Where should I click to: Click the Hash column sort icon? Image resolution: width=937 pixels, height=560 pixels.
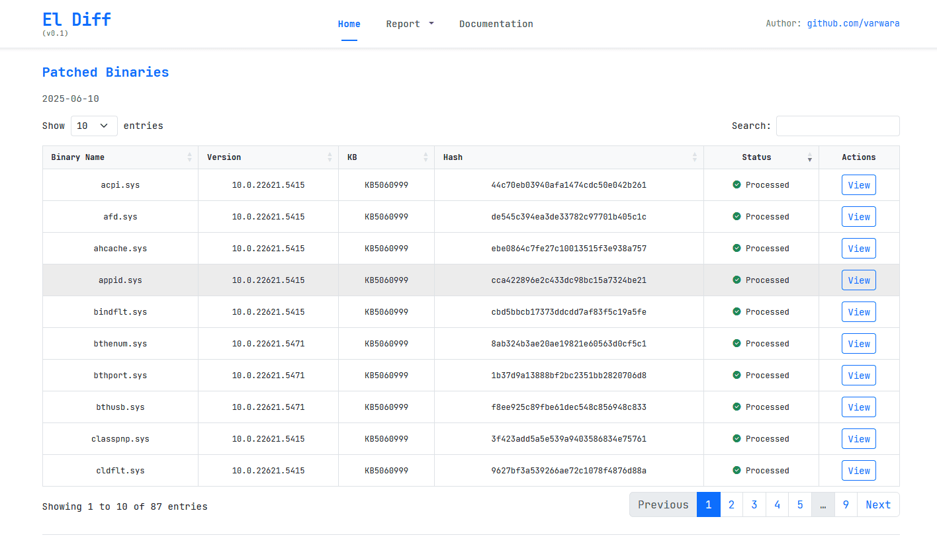694,157
